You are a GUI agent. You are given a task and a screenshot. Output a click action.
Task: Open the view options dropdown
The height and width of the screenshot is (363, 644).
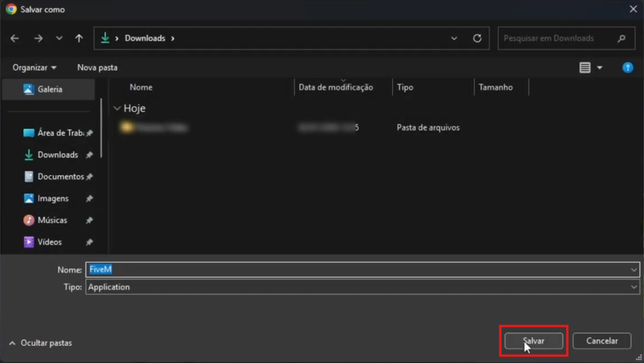pos(599,68)
